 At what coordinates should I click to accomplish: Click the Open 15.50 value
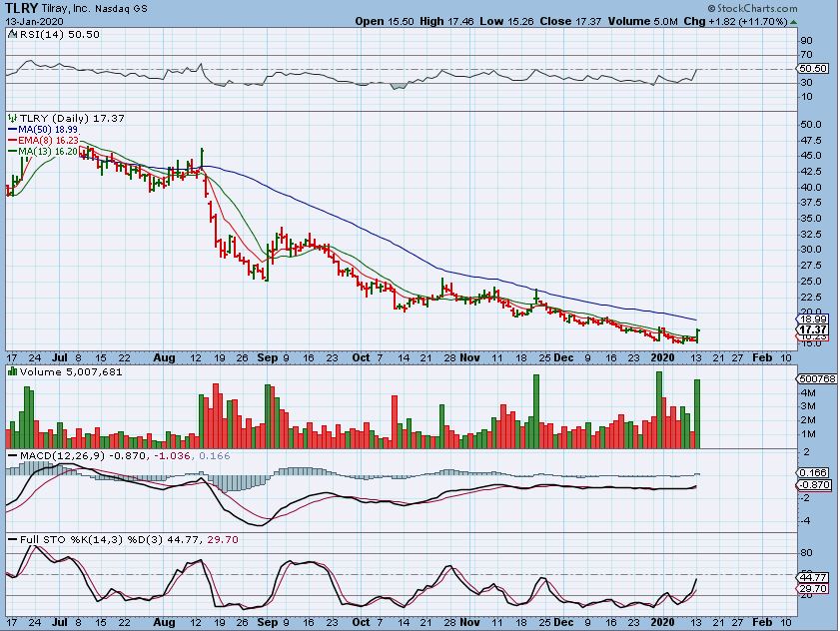point(385,21)
